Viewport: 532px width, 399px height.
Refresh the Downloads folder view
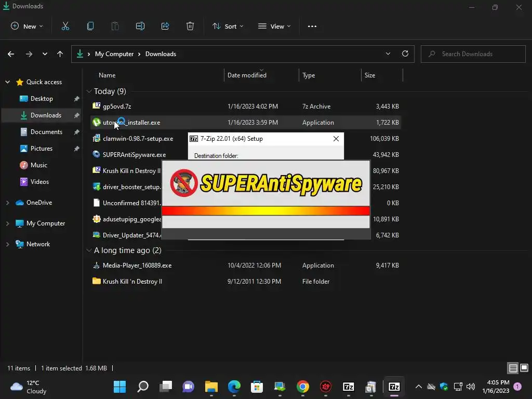[x=405, y=54]
